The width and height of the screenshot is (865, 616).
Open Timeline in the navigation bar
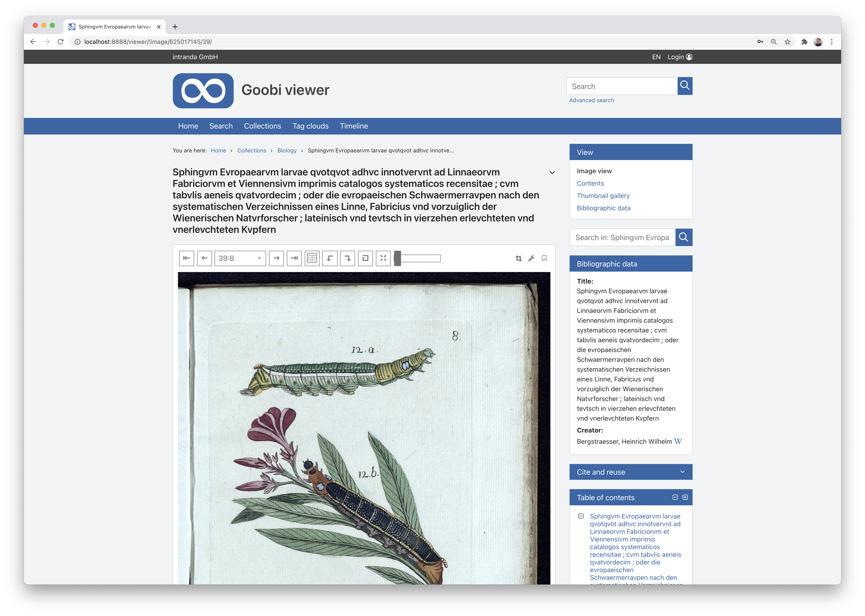click(x=354, y=126)
